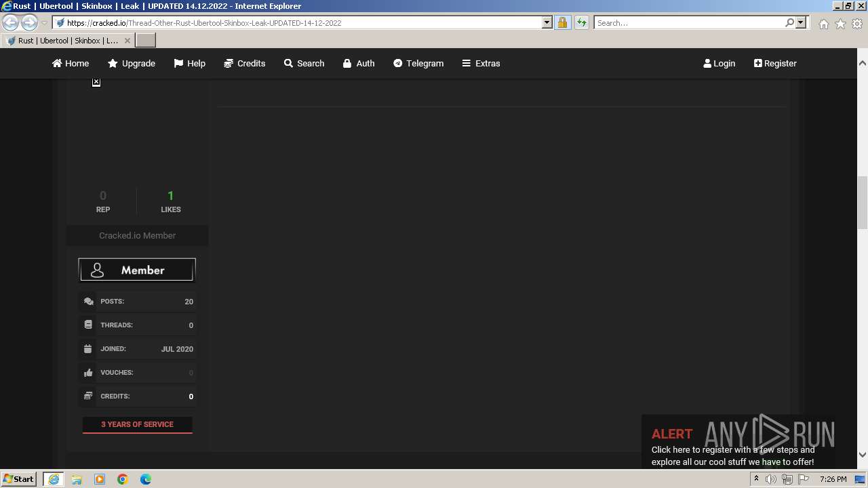Expand the Extras menu
Viewport: 868px width, 488px height.
[x=481, y=63]
